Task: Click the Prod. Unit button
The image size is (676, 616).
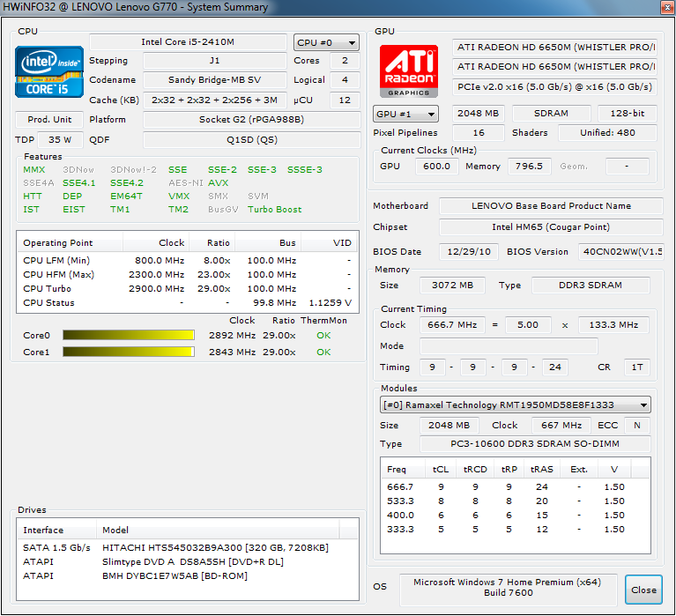Action: pos(49,119)
